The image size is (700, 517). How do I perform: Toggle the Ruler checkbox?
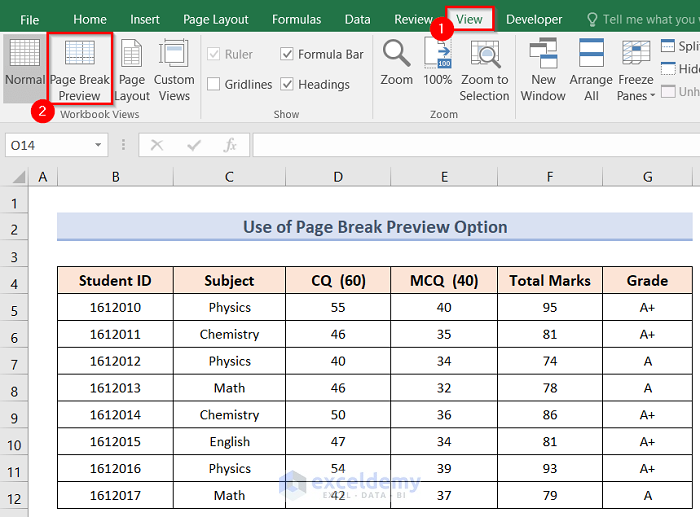click(x=214, y=54)
